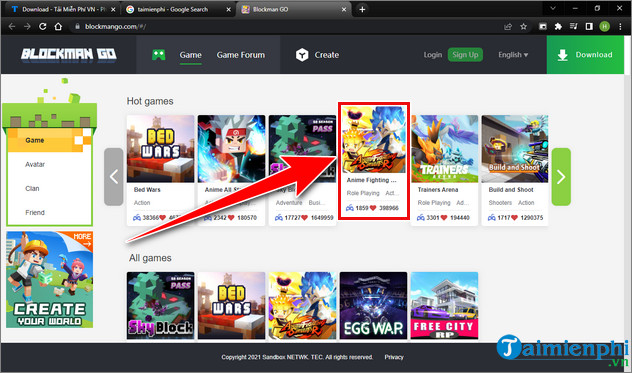Image resolution: width=632 pixels, height=373 pixels.
Task: Click the green Sign Up button
Action: [465, 55]
